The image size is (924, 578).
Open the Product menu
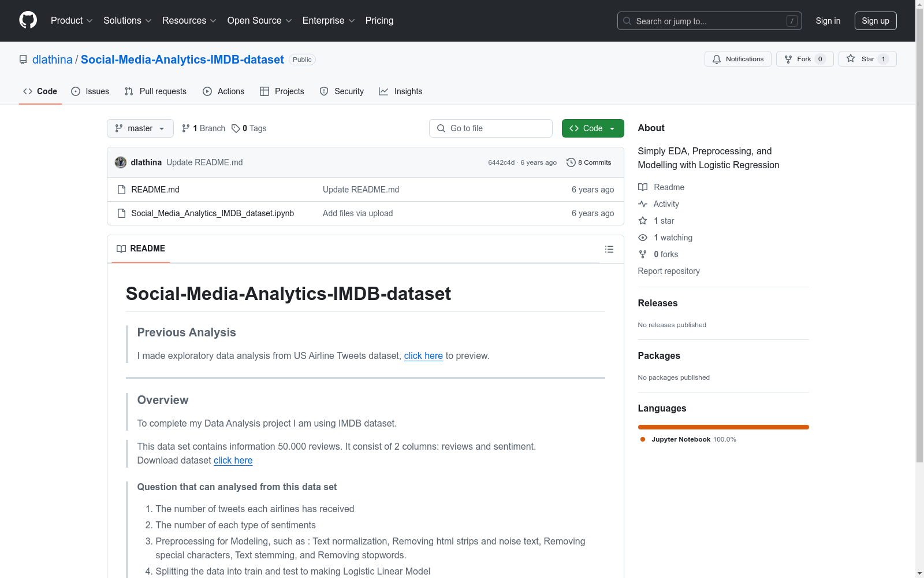pos(72,20)
